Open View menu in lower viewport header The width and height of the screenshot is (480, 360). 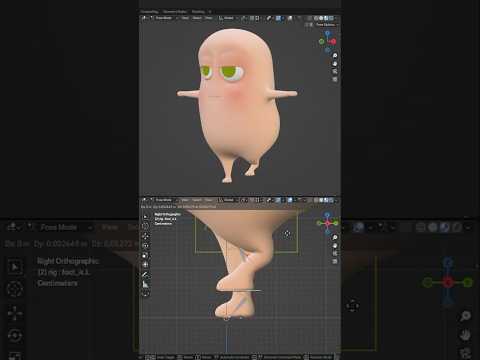[185, 200]
